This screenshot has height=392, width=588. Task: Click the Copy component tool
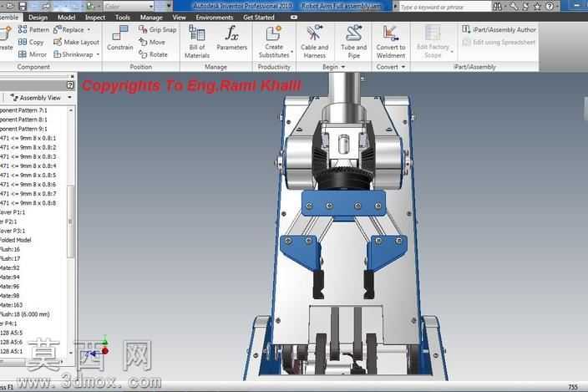tap(31, 42)
